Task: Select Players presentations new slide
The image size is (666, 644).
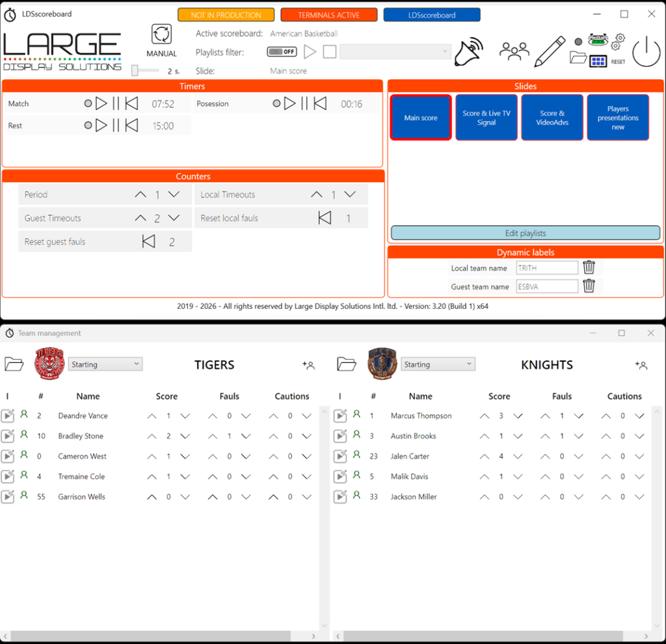Action: coord(618,118)
